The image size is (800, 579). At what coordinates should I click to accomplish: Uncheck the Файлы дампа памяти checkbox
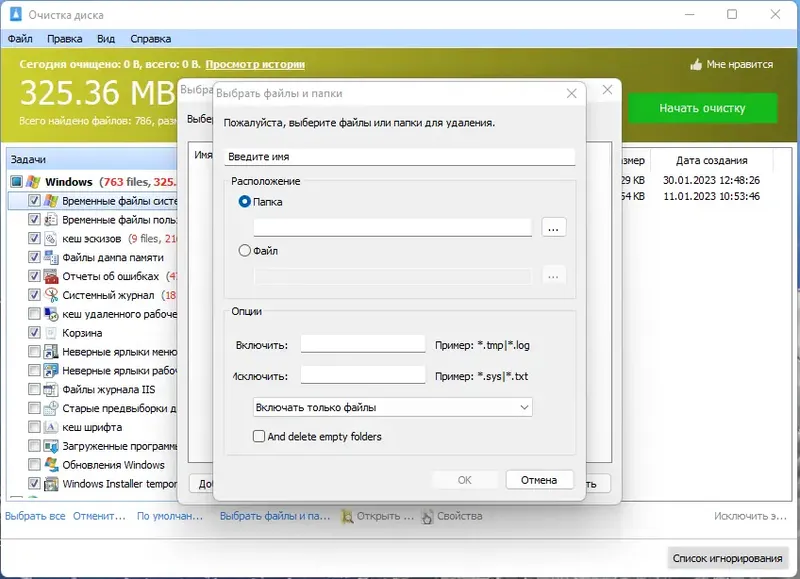[x=34, y=257]
